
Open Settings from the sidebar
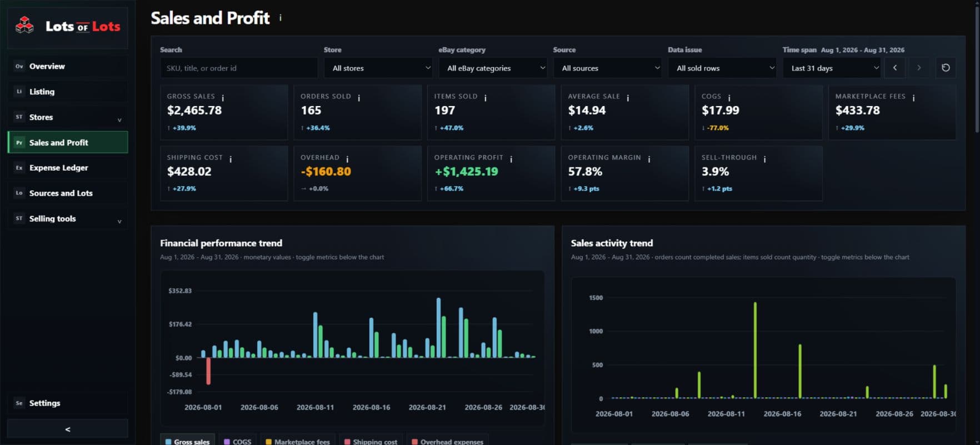tap(68, 403)
